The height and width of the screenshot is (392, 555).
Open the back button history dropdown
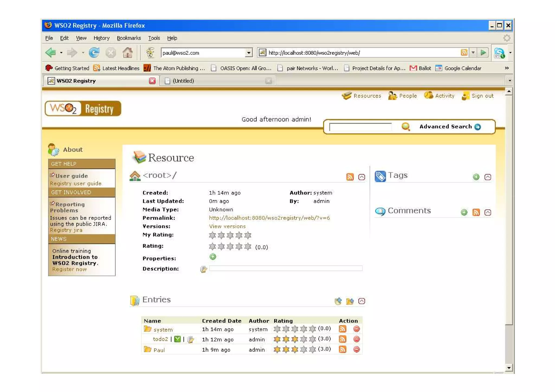(x=61, y=53)
